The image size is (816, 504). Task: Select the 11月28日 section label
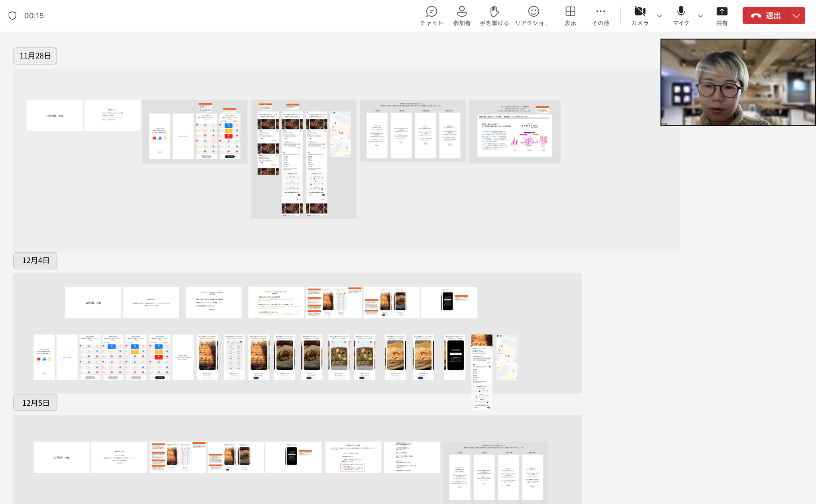(x=35, y=56)
